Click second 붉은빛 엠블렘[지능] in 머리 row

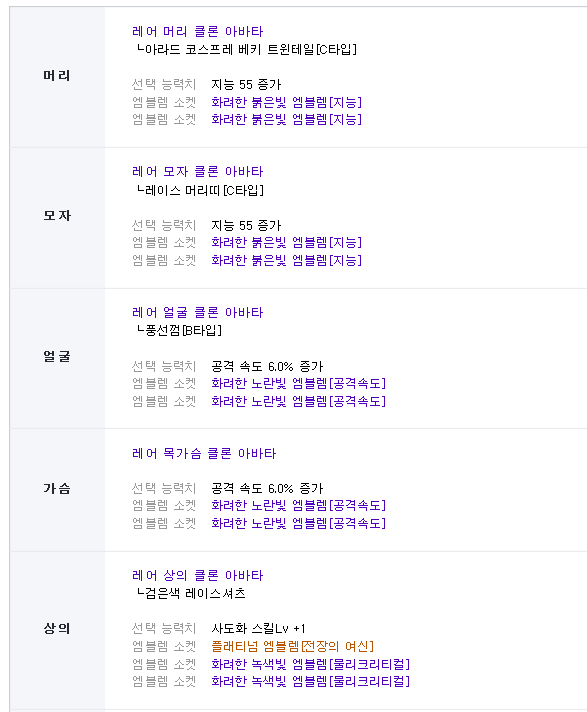(286, 119)
